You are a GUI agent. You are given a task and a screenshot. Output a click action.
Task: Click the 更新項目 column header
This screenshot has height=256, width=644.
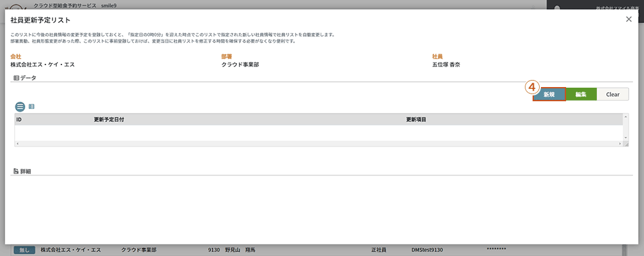[x=416, y=119]
